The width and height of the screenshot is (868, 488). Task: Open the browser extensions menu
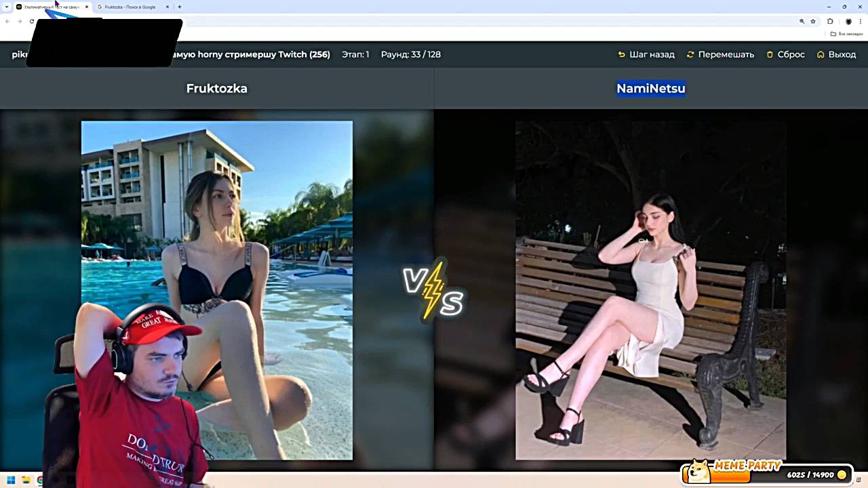click(830, 22)
